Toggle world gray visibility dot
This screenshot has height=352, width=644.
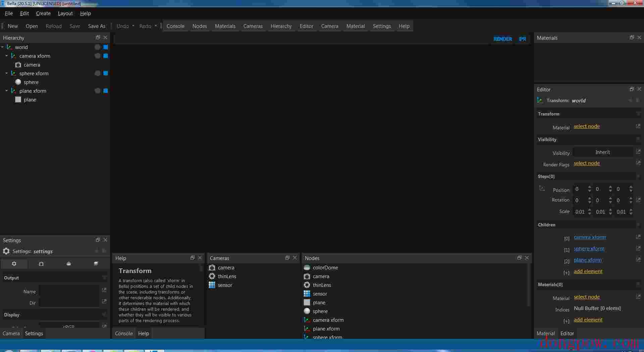97,47
